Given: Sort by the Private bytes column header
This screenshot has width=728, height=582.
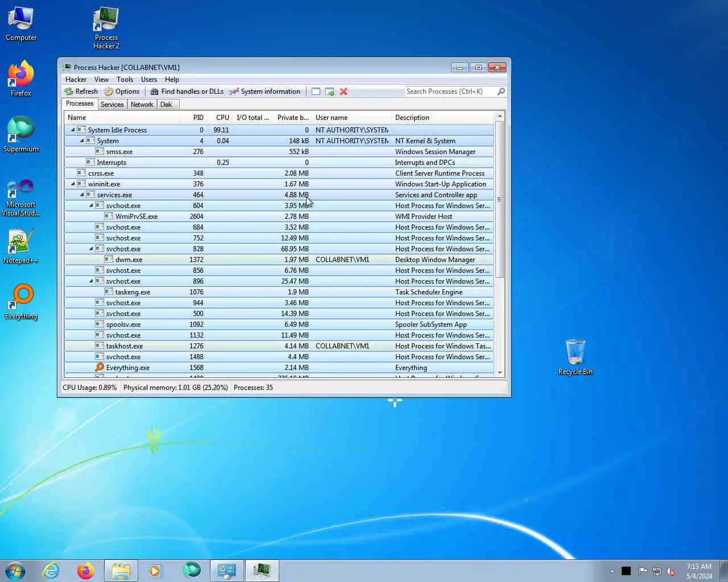Looking at the screenshot, I should point(293,118).
